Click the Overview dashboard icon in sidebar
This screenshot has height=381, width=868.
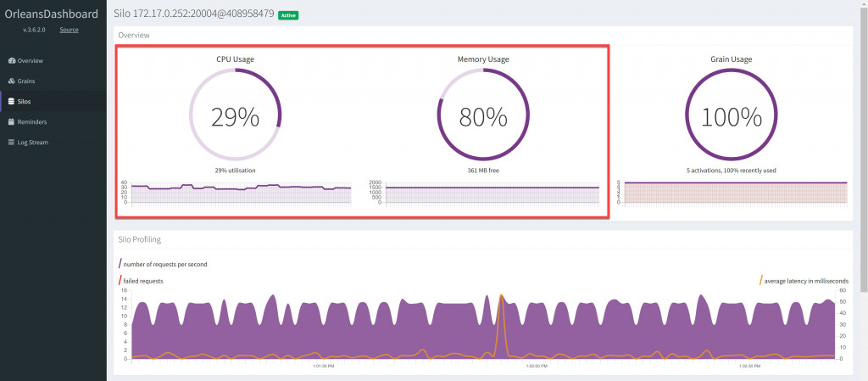point(12,61)
